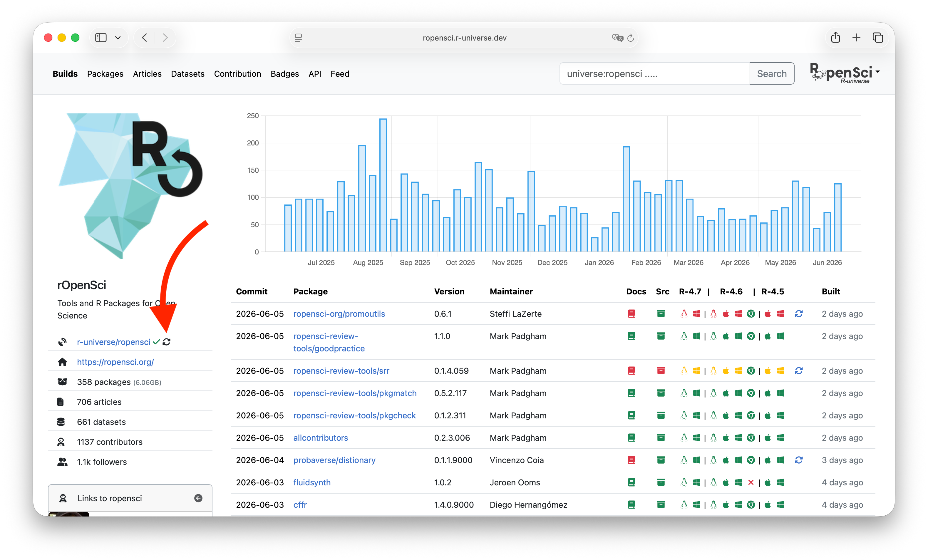Open the probaverse/distionary package link

[334, 460]
